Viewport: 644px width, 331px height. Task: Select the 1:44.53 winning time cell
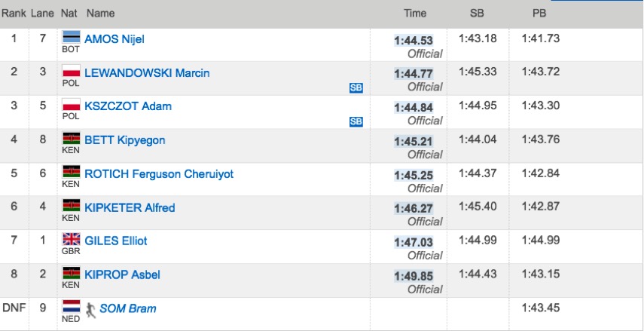coord(414,41)
